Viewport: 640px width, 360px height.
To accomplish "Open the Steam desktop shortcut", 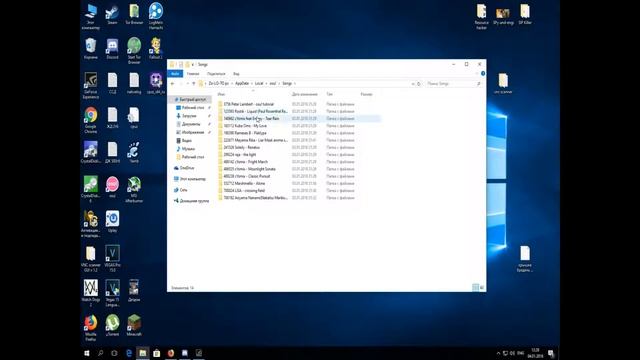I will click(112, 15).
